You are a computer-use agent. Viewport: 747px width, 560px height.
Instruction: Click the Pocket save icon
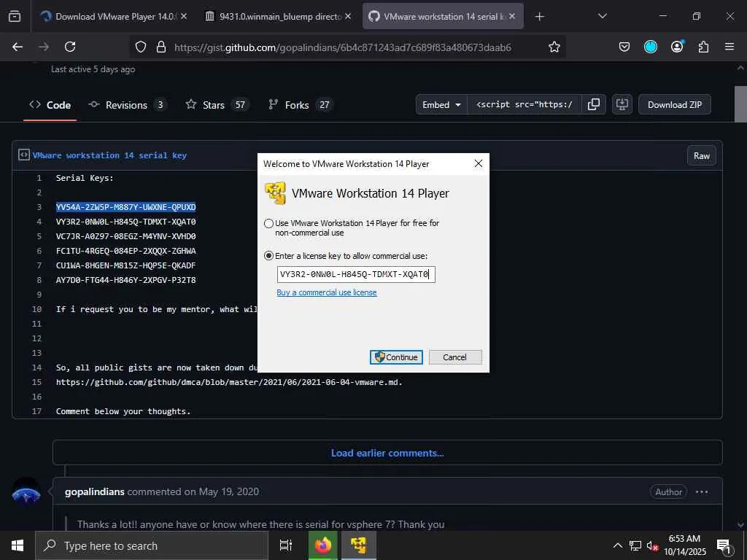click(624, 47)
